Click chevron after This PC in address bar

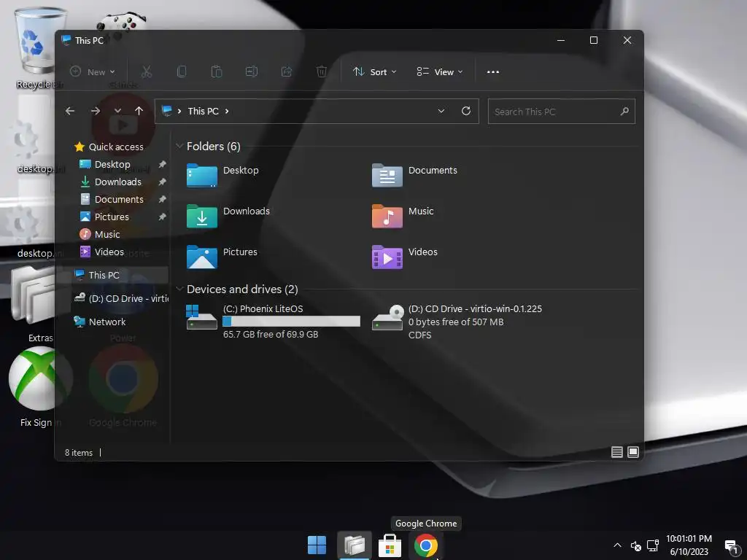(227, 111)
